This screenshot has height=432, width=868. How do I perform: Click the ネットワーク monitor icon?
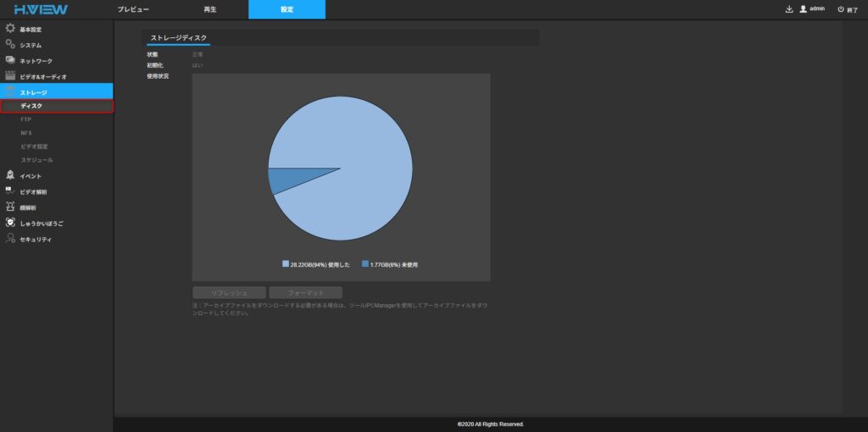(10, 60)
